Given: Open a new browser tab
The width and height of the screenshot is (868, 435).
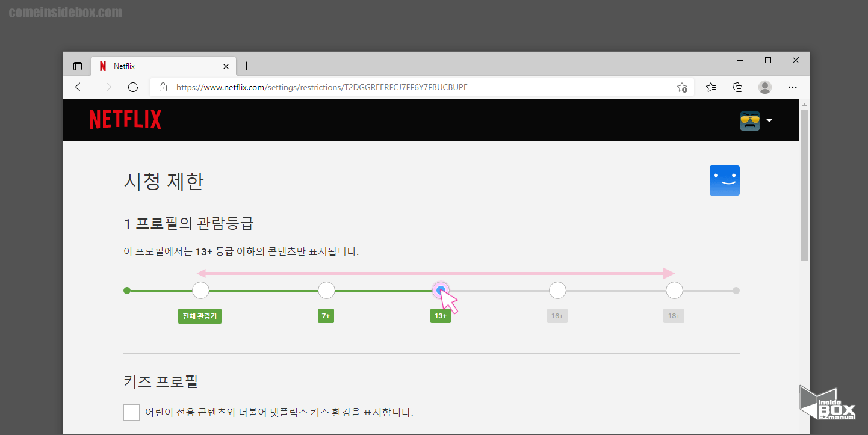Looking at the screenshot, I should point(246,66).
